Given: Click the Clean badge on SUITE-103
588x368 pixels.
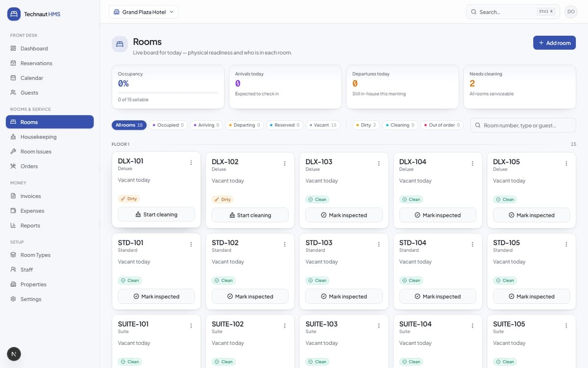Looking at the screenshot, I should [318, 362].
